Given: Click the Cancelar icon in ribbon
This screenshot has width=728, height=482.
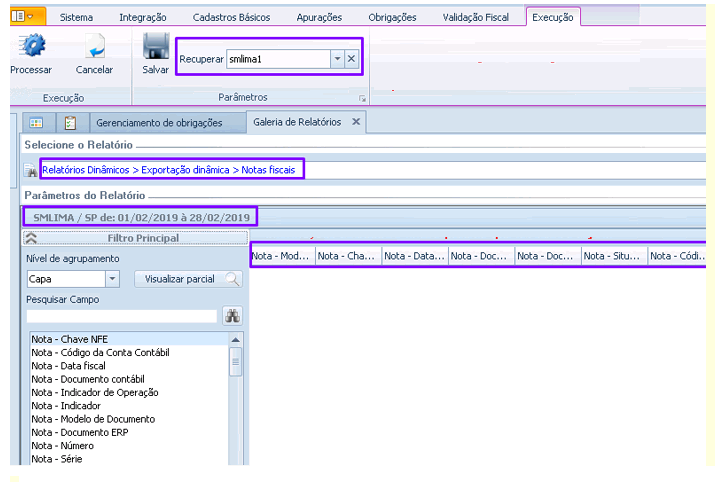Looking at the screenshot, I should [94, 47].
